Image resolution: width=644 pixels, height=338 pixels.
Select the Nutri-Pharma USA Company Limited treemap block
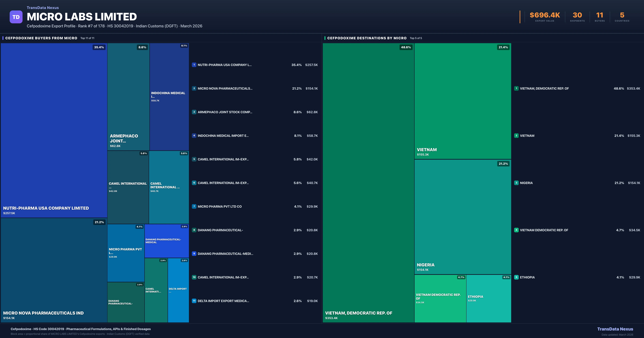point(54,130)
